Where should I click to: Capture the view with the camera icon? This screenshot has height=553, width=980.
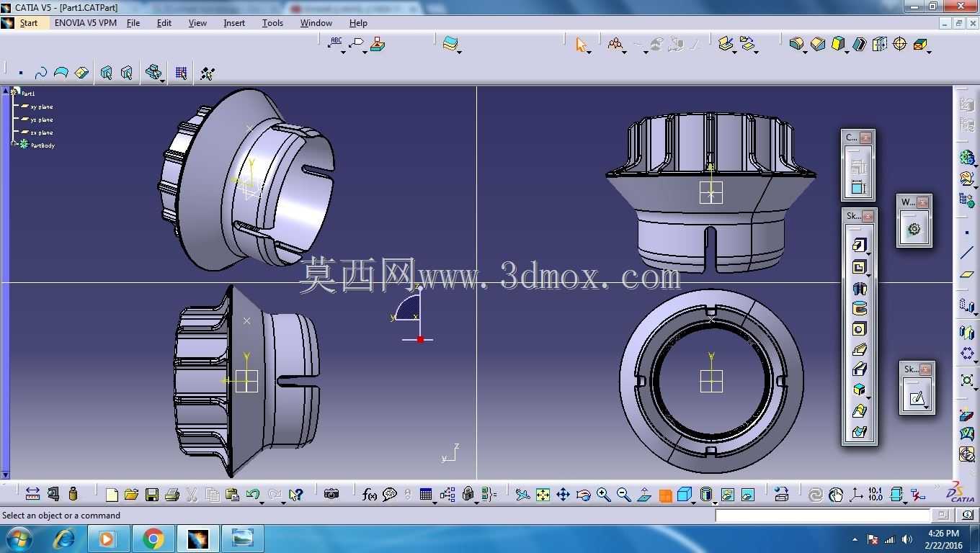(x=331, y=494)
